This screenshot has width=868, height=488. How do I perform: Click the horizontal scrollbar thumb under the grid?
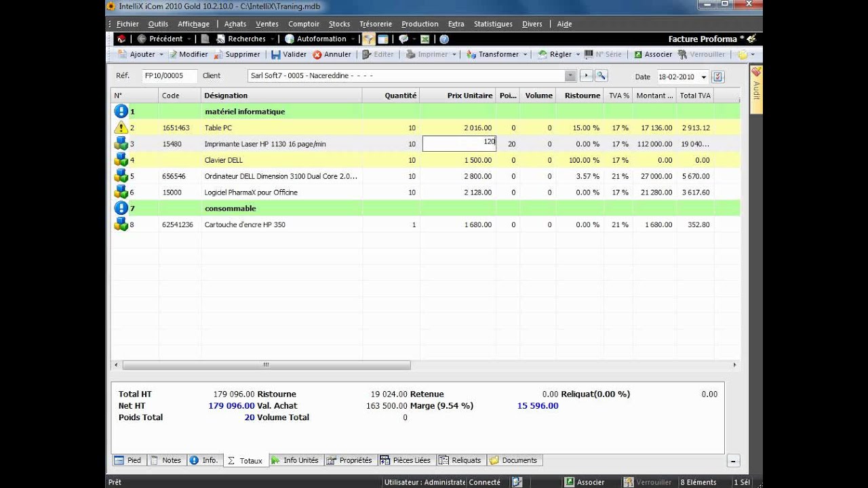click(x=266, y=365)
